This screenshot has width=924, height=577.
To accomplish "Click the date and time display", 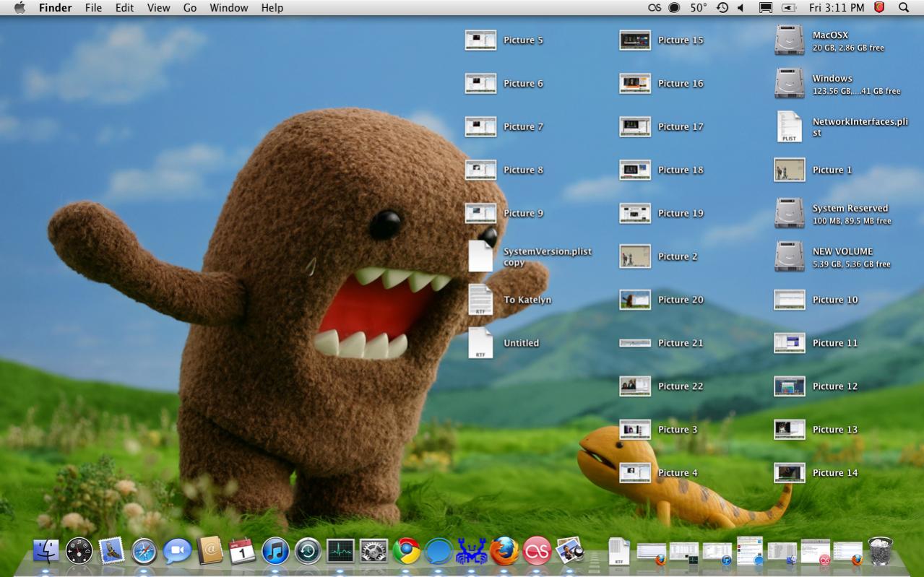I will [836, 8].
